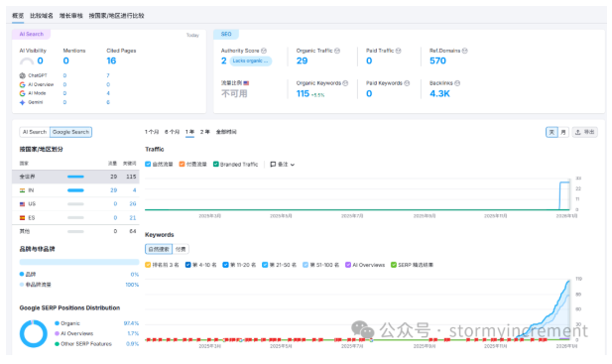Click the Organic 97.4% percentage
The image size is (612, 364).
pyautogui.click(x=131, y=323)
